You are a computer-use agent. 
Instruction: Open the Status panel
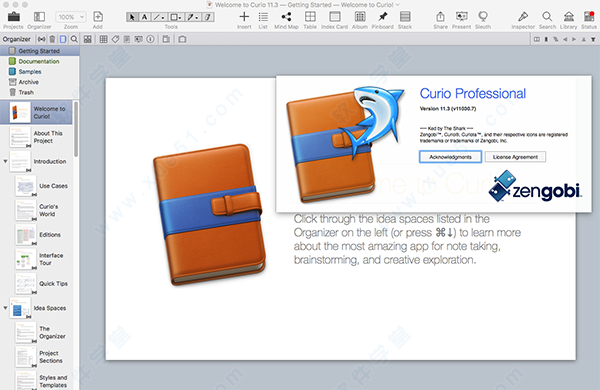point(589,20)
